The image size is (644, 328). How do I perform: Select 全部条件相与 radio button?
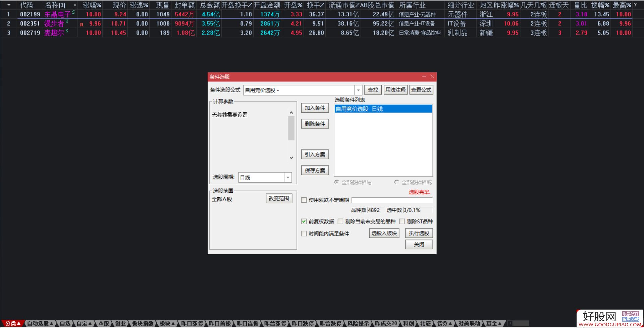(336, 182)
